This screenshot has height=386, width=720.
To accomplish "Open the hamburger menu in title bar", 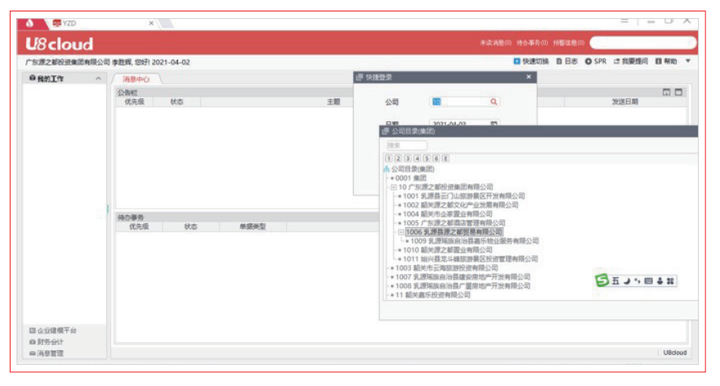I will click(x=624, y=21).
